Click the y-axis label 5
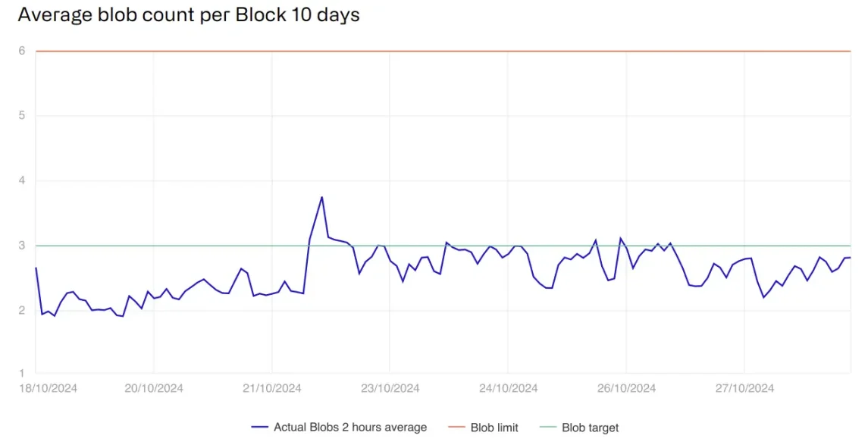868x445 pixels. pos(22,116)
